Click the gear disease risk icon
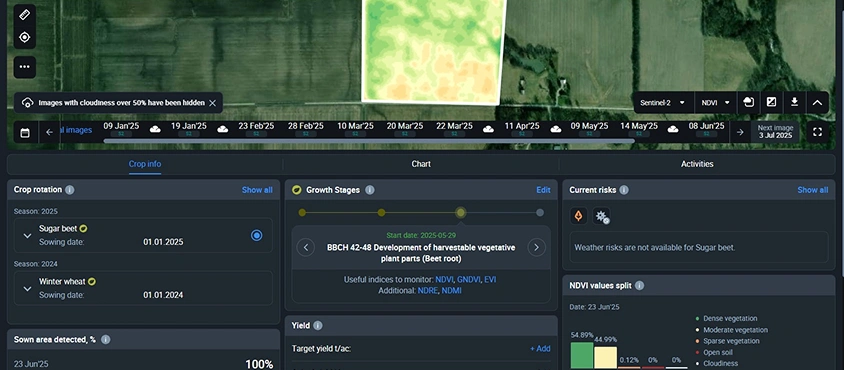This screenshot has width=844, height=370. pyautogui.click(x=601, y=216)
